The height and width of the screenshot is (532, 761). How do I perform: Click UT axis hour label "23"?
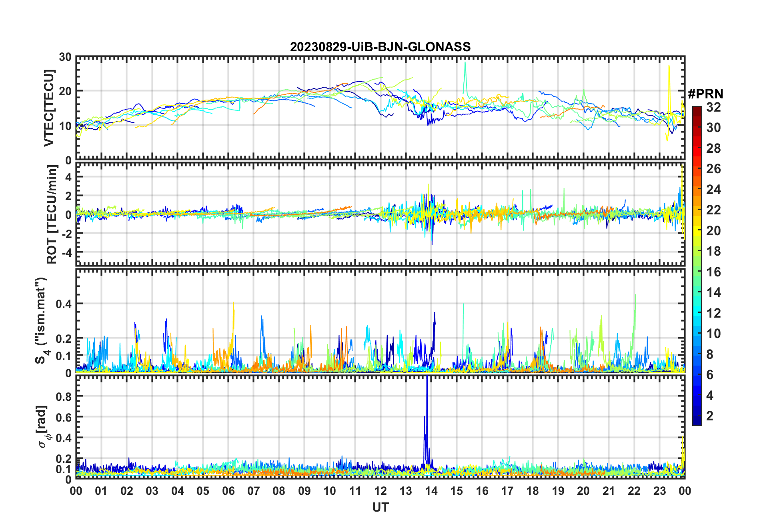[659, 491]
